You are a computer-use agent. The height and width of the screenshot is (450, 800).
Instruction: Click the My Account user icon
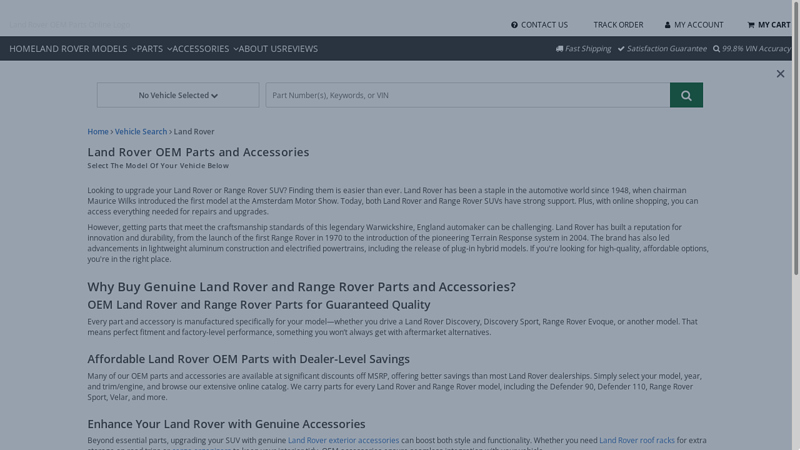(x=667, y=24)
